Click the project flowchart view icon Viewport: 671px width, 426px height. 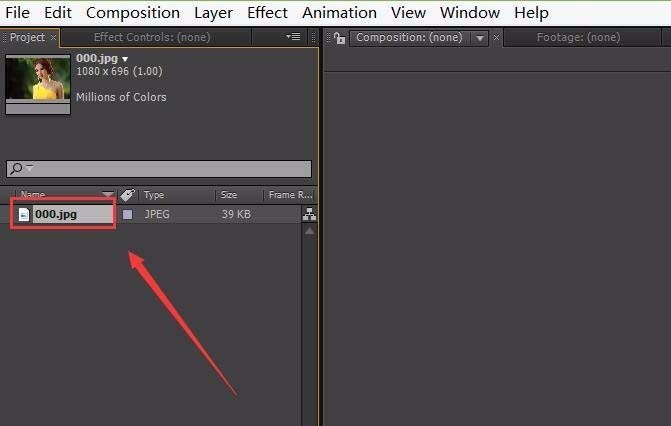(x=309, y=214)
